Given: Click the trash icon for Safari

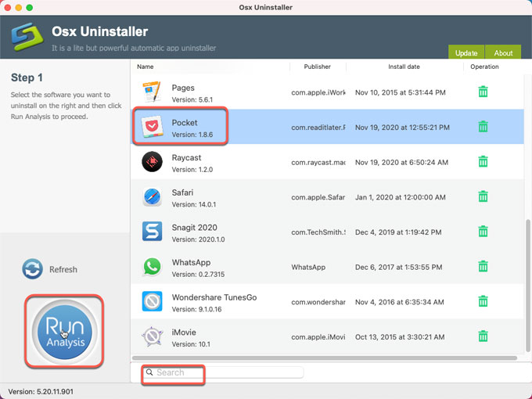Looking at the screenshot, I should (x=483, y=196).
